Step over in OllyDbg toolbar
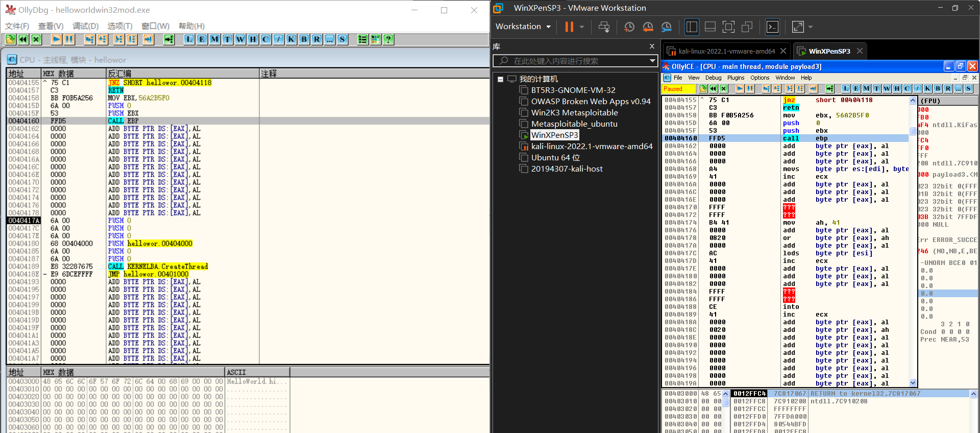 [103, 39]
